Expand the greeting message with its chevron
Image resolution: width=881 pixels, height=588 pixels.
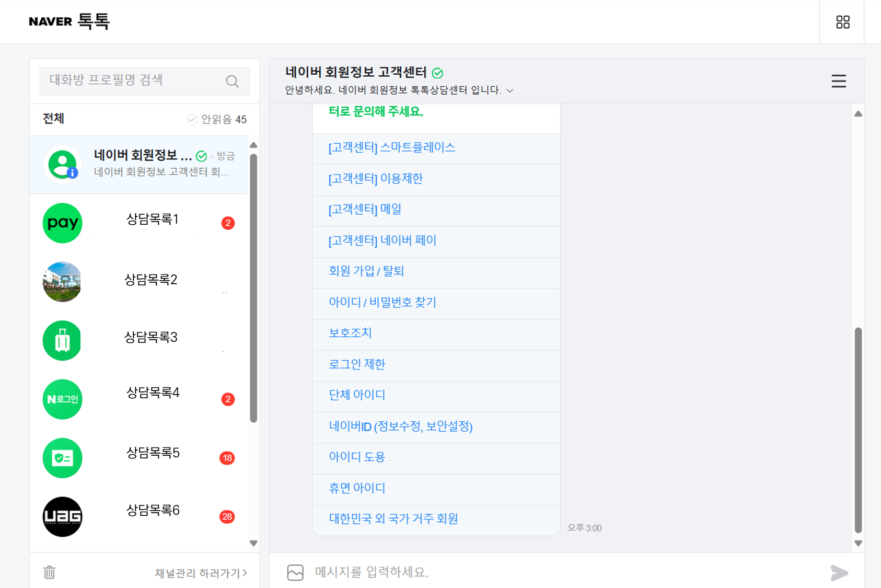[510, 90]
